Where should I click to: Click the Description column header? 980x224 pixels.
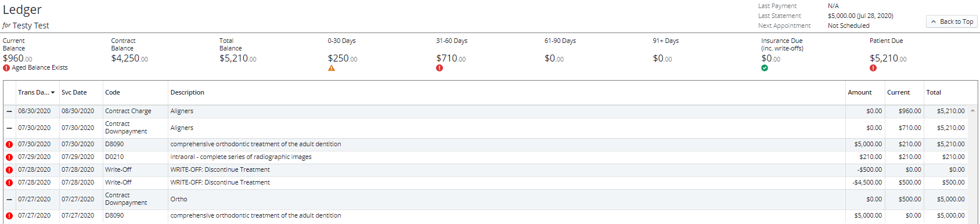(188, 93)
